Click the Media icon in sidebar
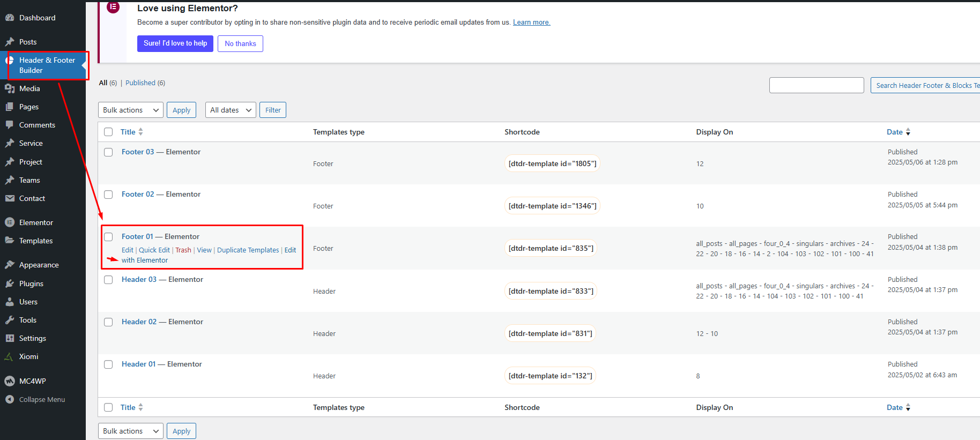Screen dimensions: 980x440 pos(10,88)
